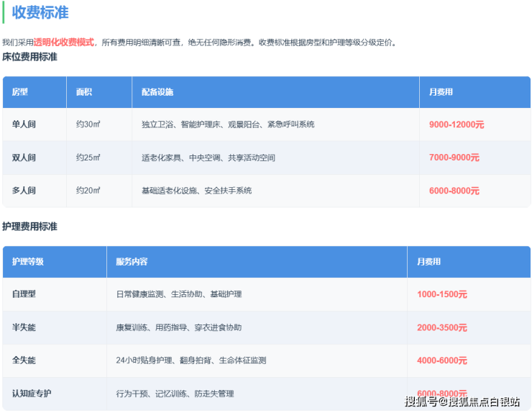The height and width of the screenshot is (413, 532).
Task: Click the 2000-3500元 price for 半失能
Action: click(x=441, y=327)
